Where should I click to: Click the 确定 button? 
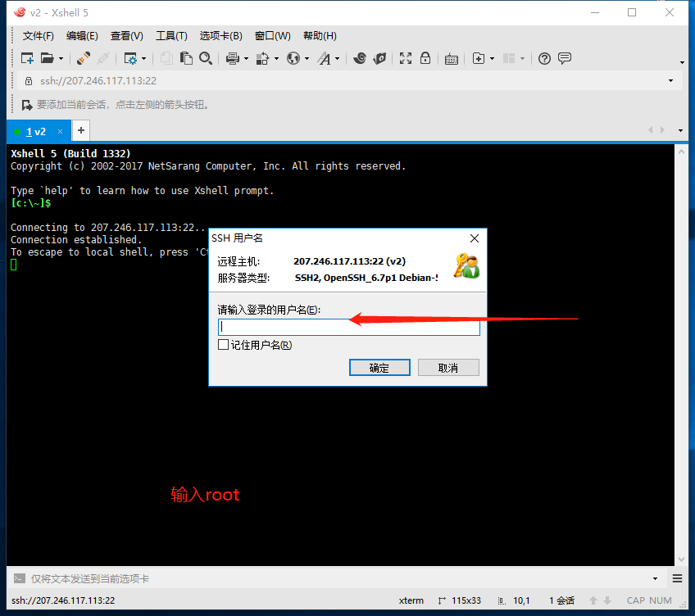tap(379, 367)
